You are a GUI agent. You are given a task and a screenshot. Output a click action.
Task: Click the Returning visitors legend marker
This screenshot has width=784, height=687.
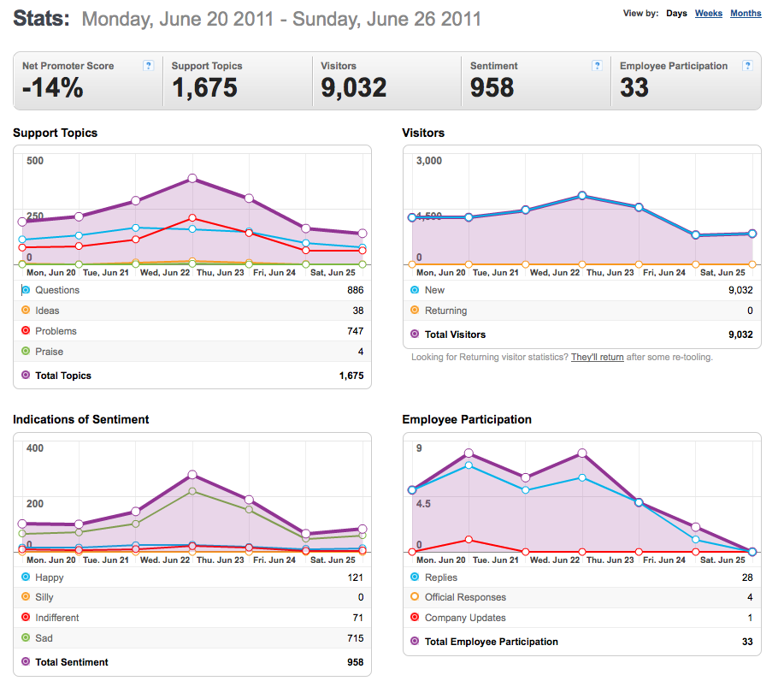point(415,311)
